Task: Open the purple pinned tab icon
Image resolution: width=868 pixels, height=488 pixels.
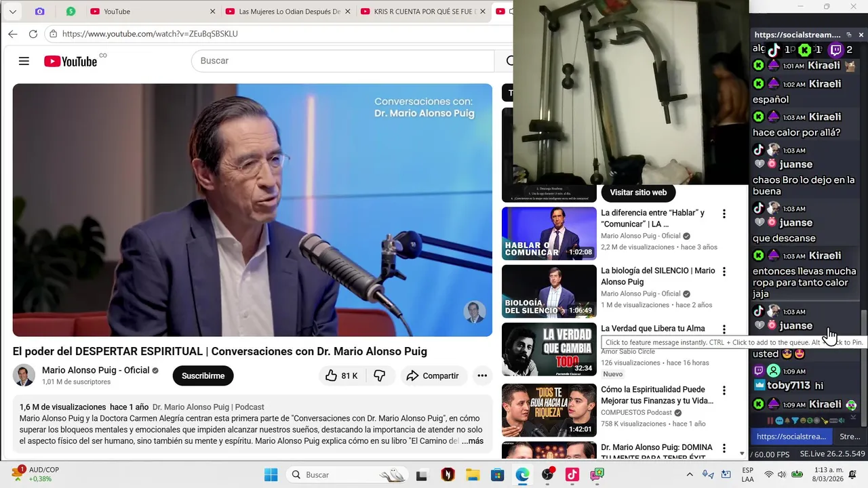Action: click(39, 12)
